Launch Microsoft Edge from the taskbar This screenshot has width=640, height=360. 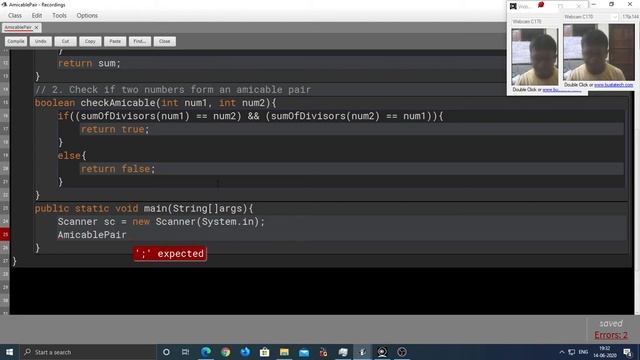click(206, 352)
